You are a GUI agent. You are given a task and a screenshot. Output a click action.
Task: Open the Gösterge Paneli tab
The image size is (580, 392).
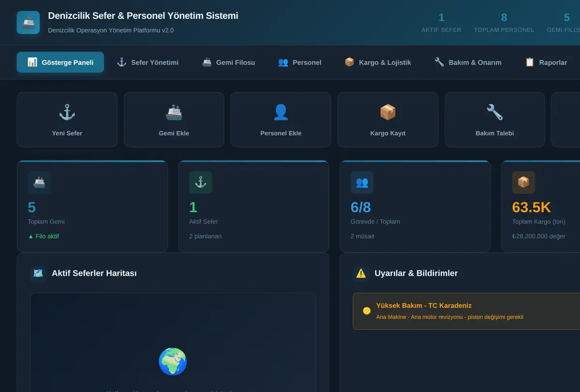[60, 62]
